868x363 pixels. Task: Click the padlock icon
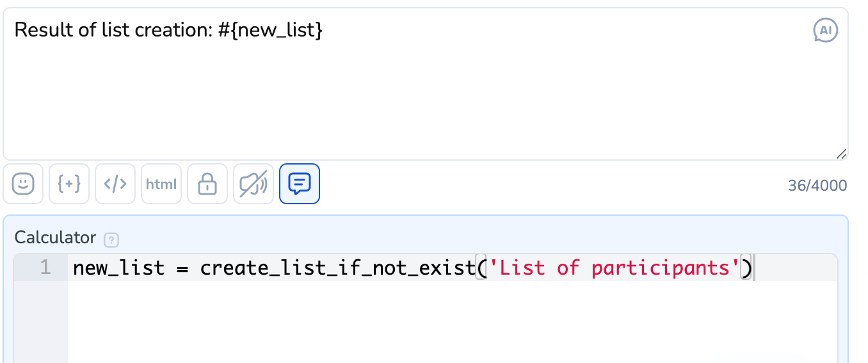207,184
